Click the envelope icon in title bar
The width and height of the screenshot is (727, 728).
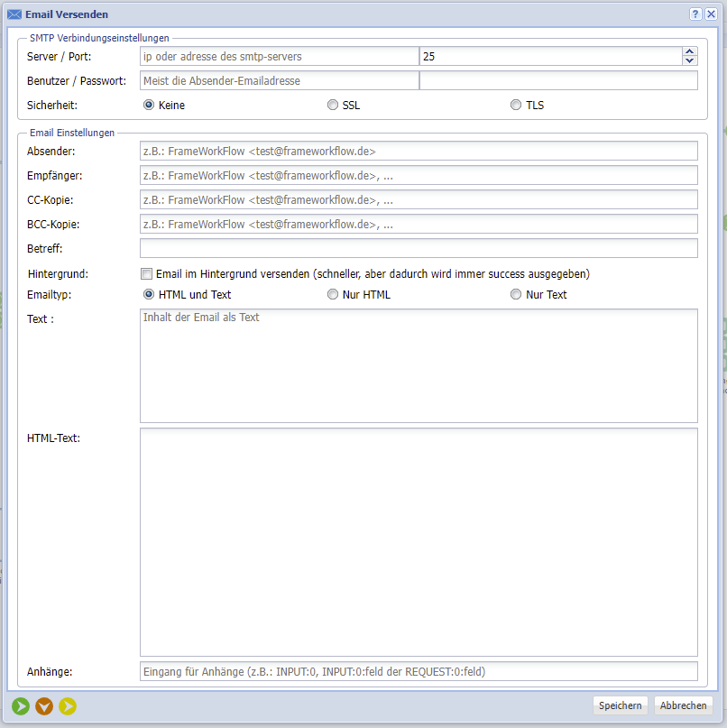click(14, 14)
